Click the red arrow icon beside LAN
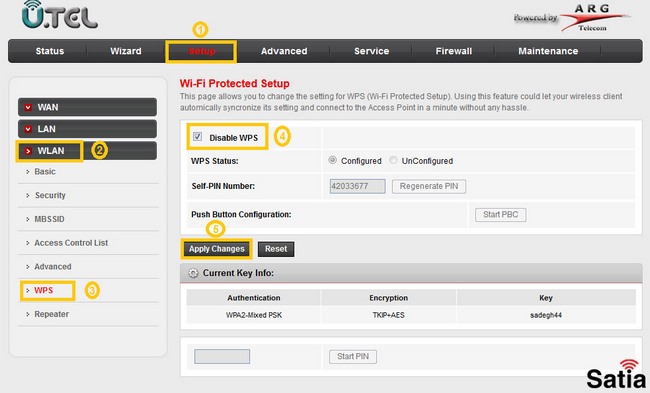The width and height of the screenshot is (650, 393). coord(28,129)
